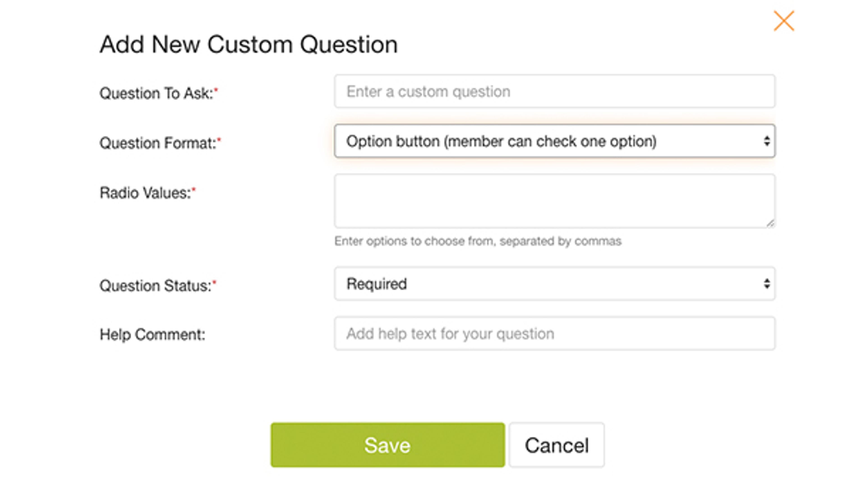Click the red asterisk beside Question To Ask
The height and width of the screenshot is (504, 866).
coord(216,90)
